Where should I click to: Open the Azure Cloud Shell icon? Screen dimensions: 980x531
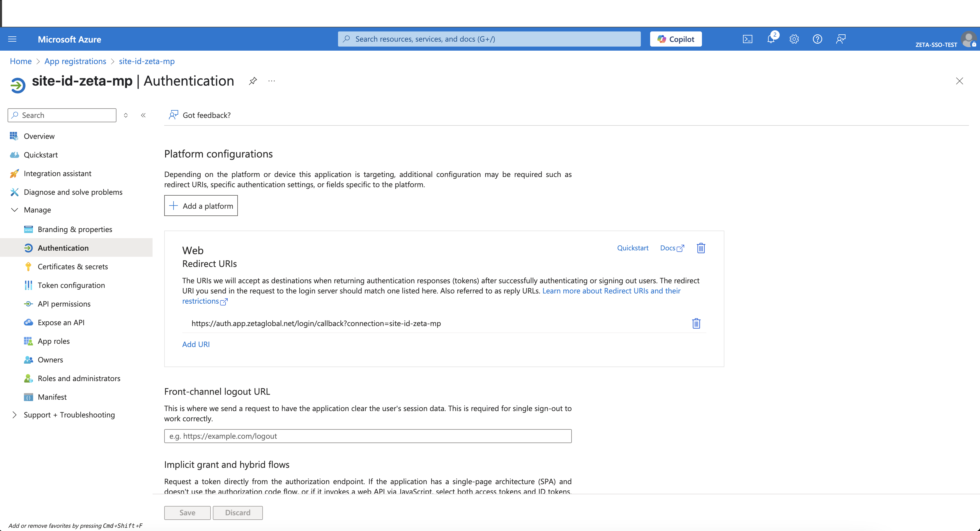tap(748, 38)
